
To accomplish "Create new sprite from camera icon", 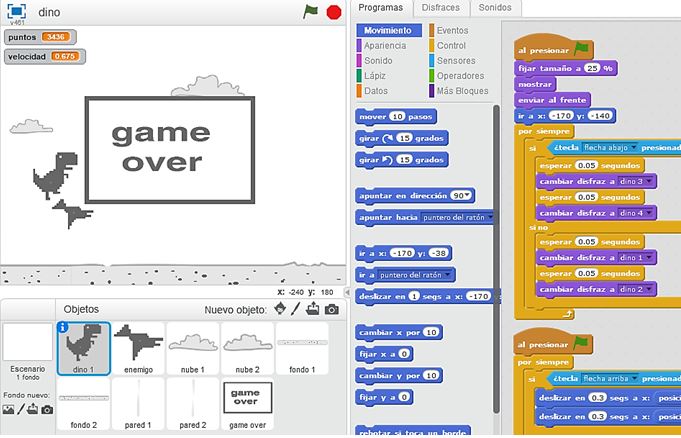I will coord(332,309).
